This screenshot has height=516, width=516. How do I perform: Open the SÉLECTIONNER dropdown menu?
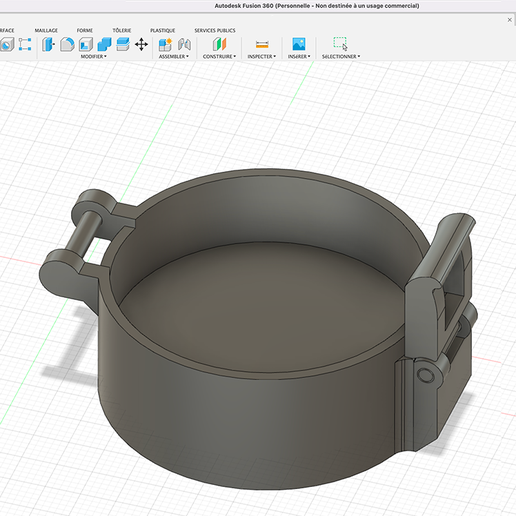(x=341, y=57)
